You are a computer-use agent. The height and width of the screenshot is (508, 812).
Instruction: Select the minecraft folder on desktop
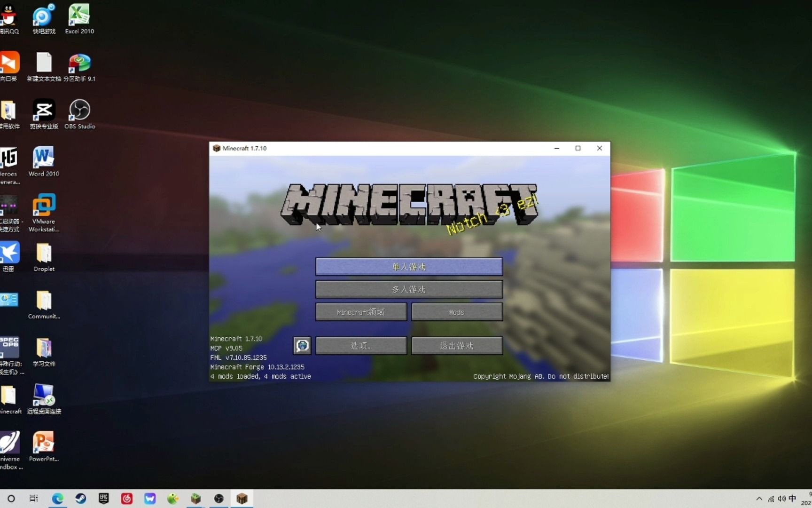[10, 399]
